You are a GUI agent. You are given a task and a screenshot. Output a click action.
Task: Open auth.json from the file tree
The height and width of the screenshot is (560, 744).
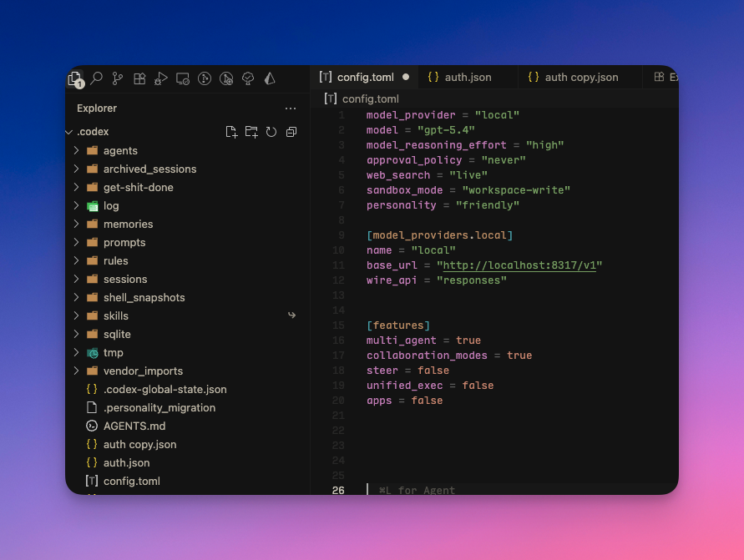click(126, 463)
